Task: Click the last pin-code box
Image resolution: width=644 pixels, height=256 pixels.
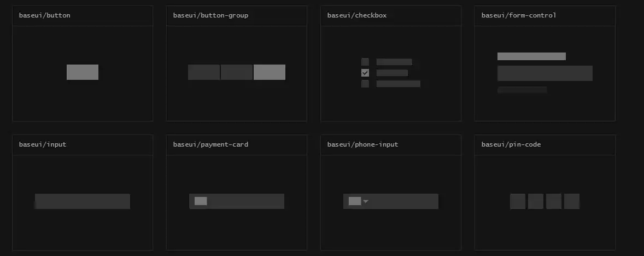Action: pyautogui.click(x=572, y=201)
